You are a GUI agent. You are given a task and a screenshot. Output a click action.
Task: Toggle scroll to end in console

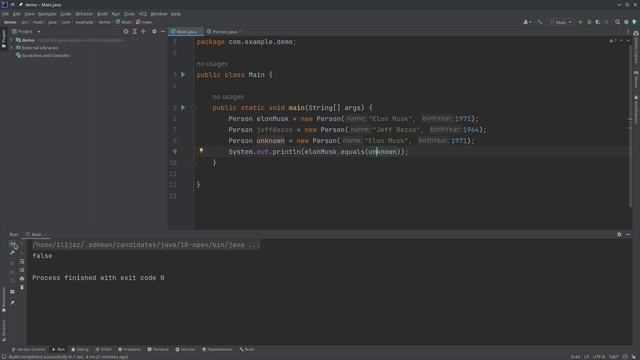click(x=22, y=270)
